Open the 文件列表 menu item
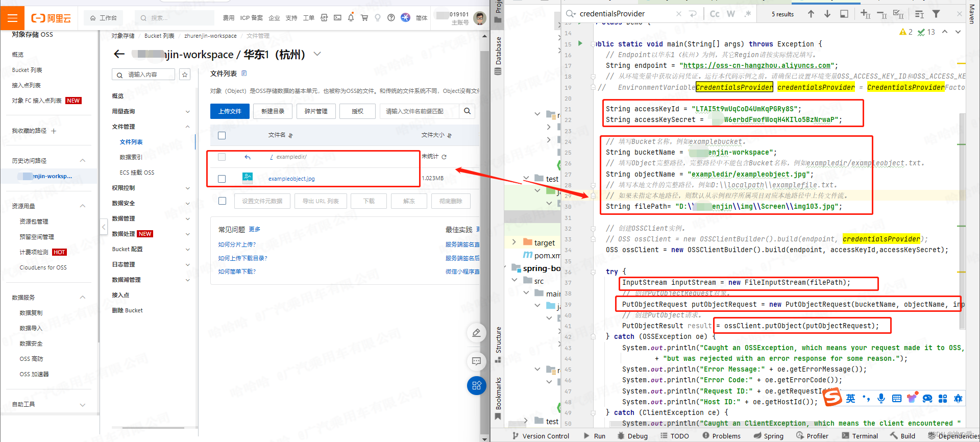980x442 pixels. [x=131, y=142]
